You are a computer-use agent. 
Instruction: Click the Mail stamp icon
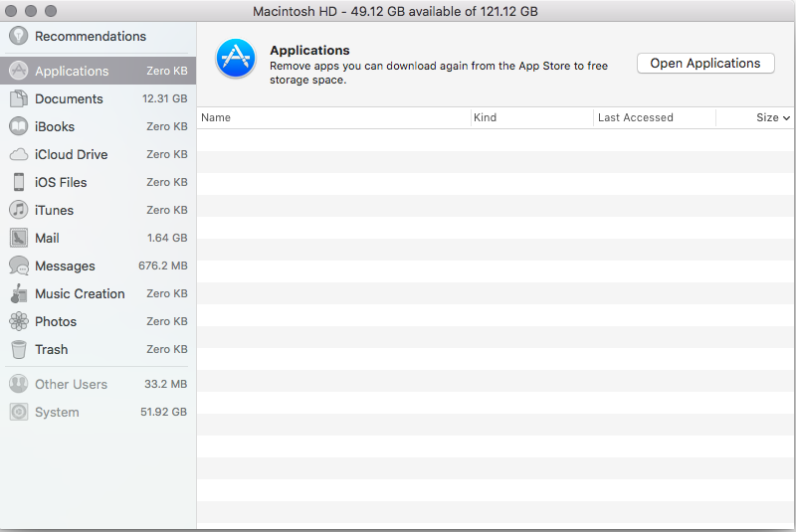pyautogui.click(x=18, y=238)
